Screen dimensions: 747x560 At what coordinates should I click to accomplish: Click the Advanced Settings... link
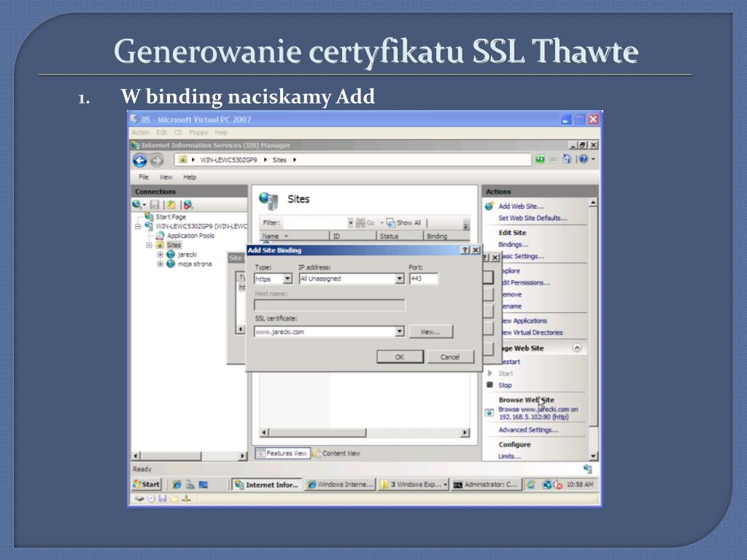pos(528,429)
